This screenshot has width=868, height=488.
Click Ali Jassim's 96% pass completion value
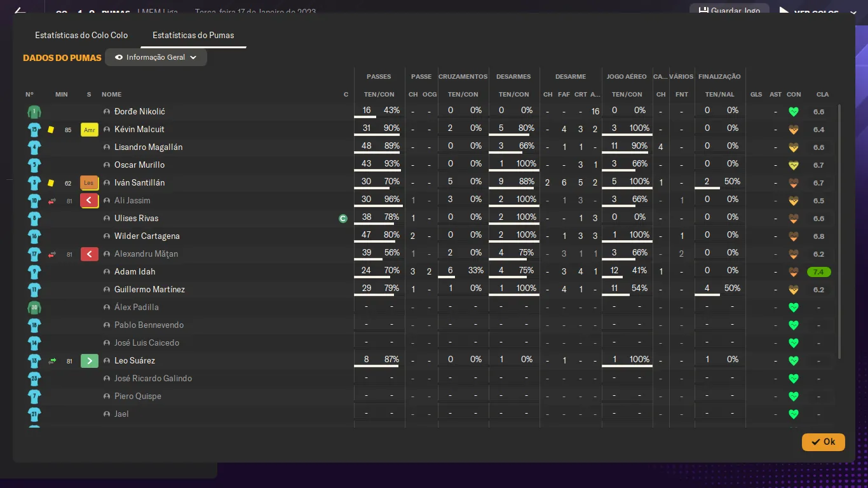click(x=391, y=200)
